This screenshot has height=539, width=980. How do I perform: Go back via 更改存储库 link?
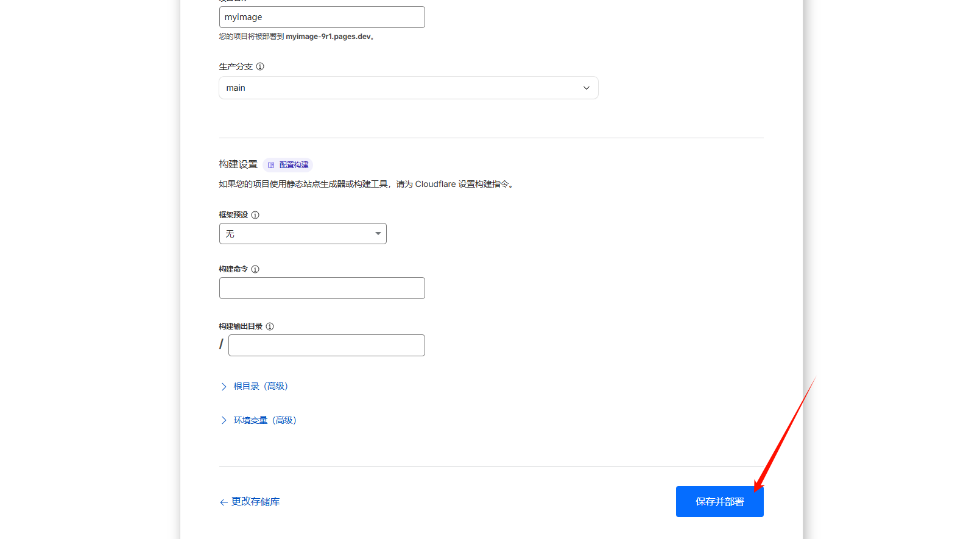pos(255,502)
